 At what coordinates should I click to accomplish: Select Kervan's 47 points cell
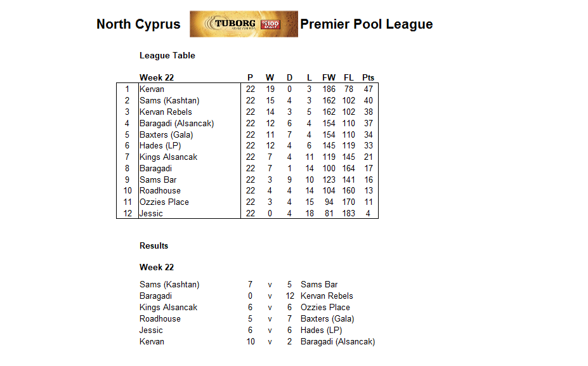coord(369,89)
